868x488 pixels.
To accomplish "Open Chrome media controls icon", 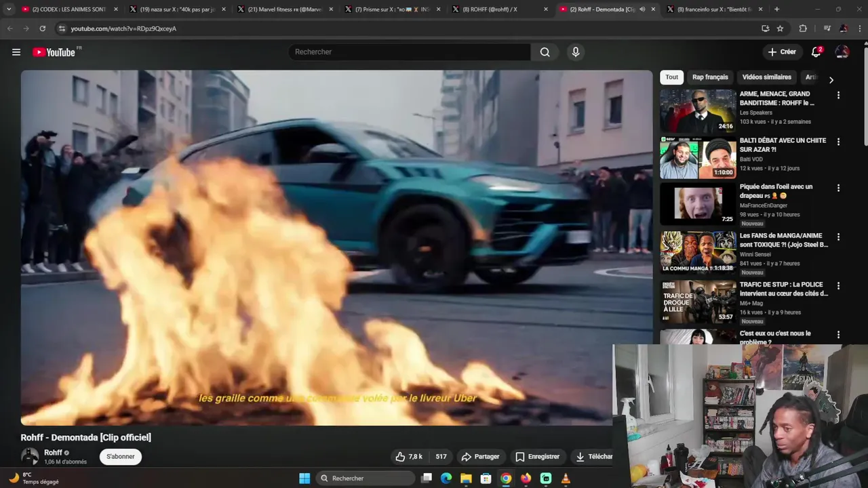I will (x=827, y=28).
